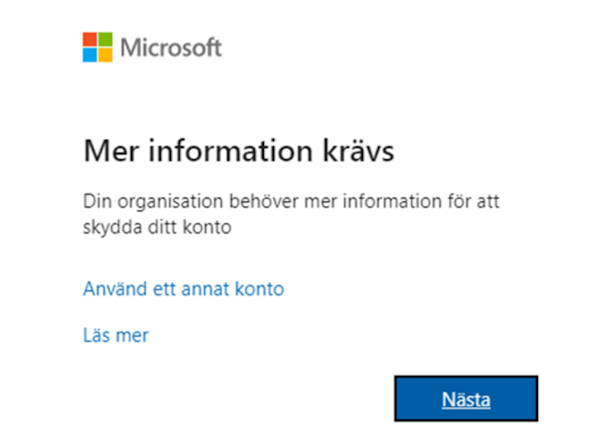The image size is (611, 447).
Task: Learn more by clicking "Läs mer"
Action: [116, 335]
